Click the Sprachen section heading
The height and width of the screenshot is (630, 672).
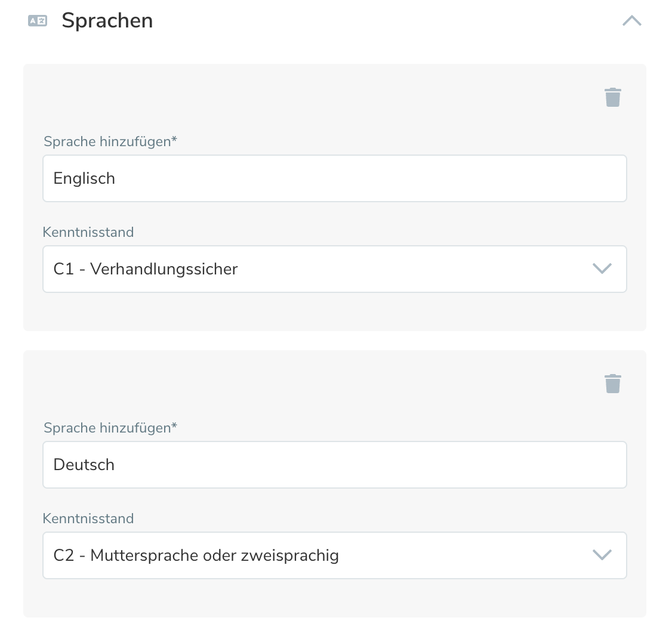coord(107,21)
